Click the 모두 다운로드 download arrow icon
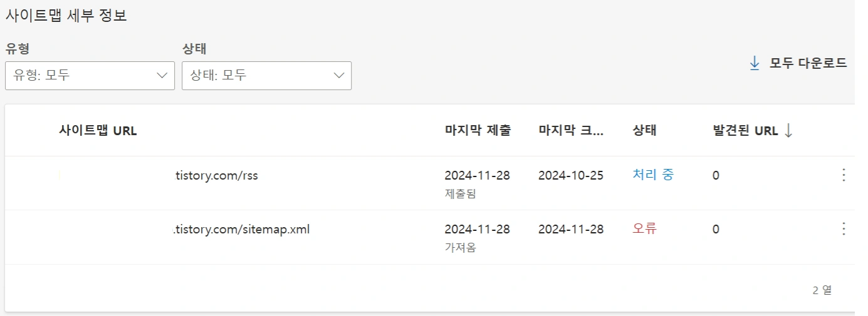Image resolution: width=868 pixels, height=316 pixels. pyautogui.click(x=755, y=63)
